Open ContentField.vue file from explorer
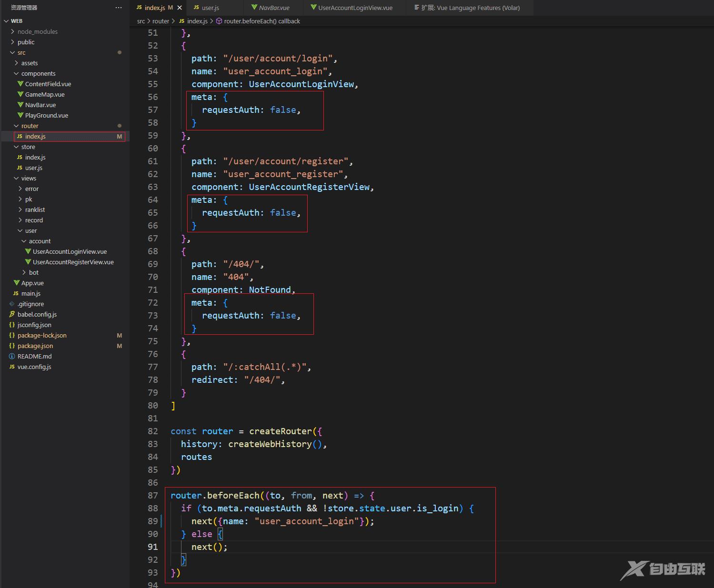This screenshot has height=588, width=714. (48, 84)
